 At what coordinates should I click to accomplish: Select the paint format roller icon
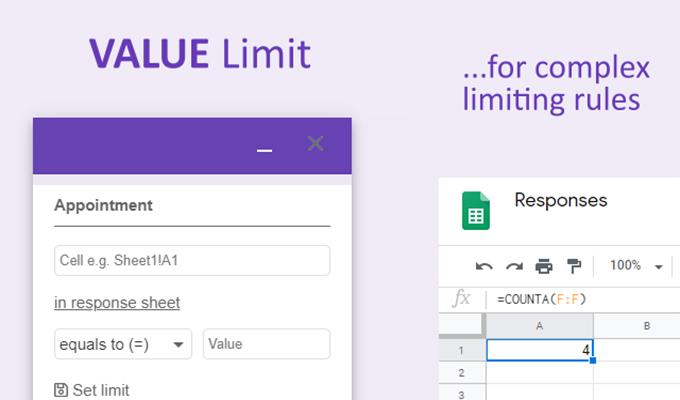(574, 266)
